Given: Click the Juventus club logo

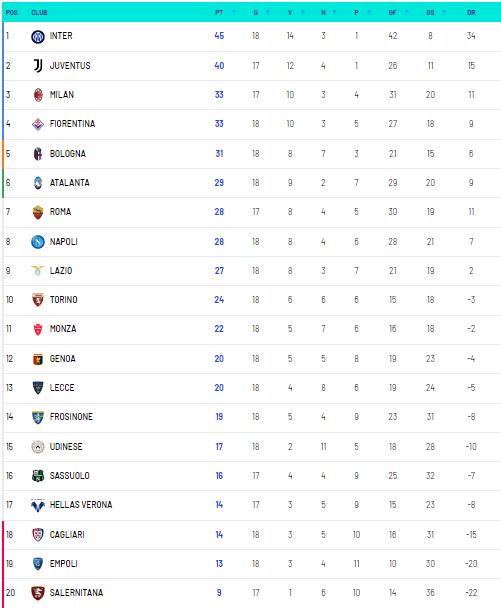Looking at the screenshot, I should [38, 66].
